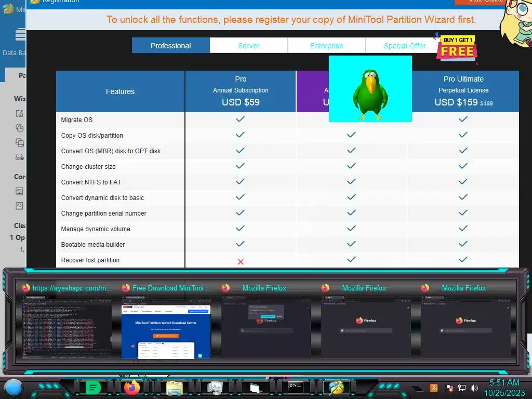The width and height of the screenshot is (532, 399).
Task: Click 'Manage dynamic volume' feature text
Action: 96,229
